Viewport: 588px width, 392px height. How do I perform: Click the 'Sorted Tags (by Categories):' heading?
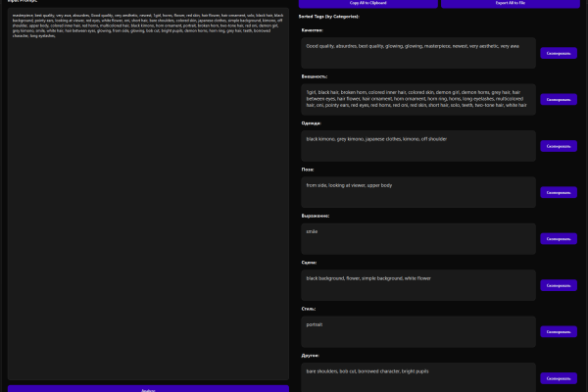coord(329,17)
